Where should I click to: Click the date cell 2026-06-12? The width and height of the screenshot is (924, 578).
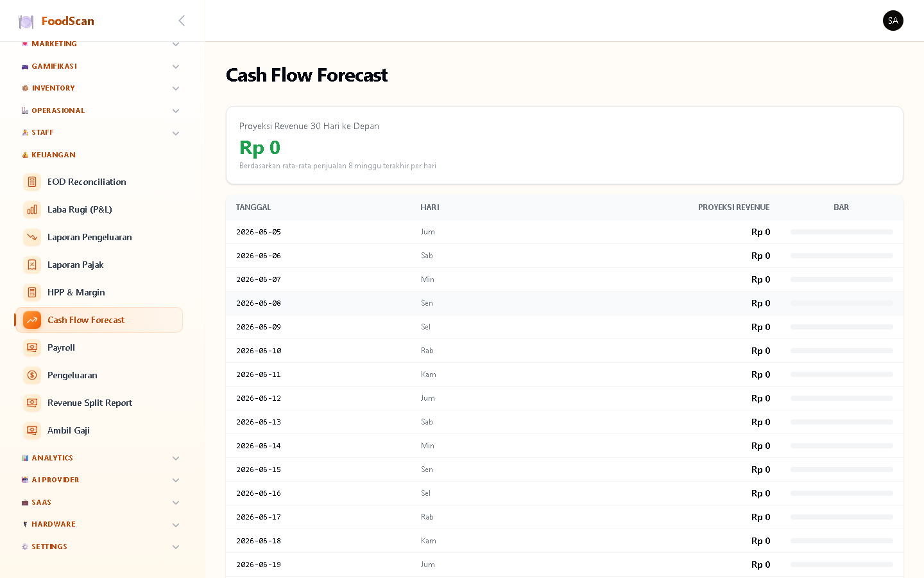pyautogui.click(x=259, y=398)
